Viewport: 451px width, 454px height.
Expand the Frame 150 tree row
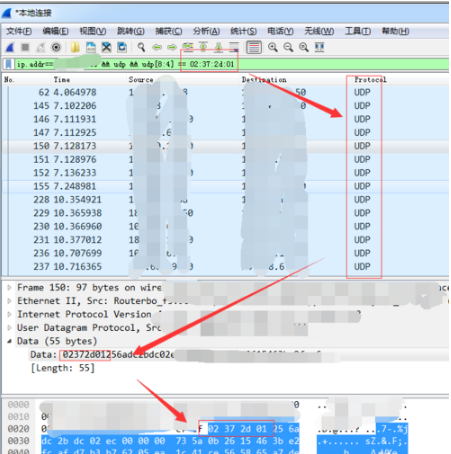9,287
